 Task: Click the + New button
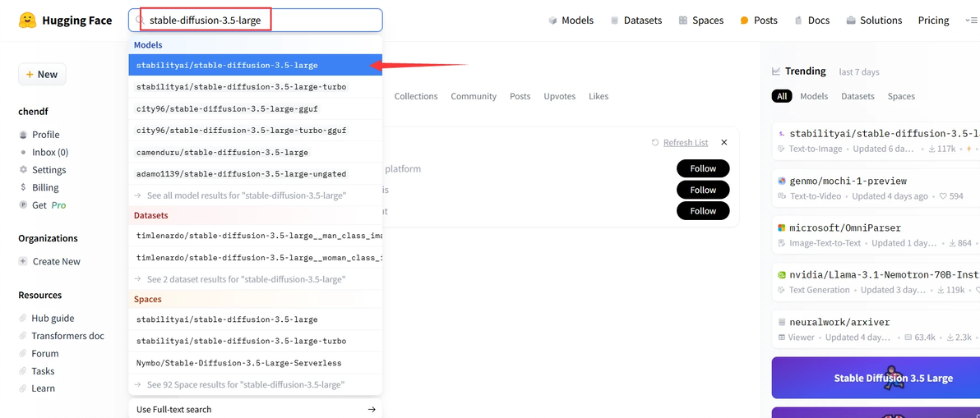click(42, 75)
